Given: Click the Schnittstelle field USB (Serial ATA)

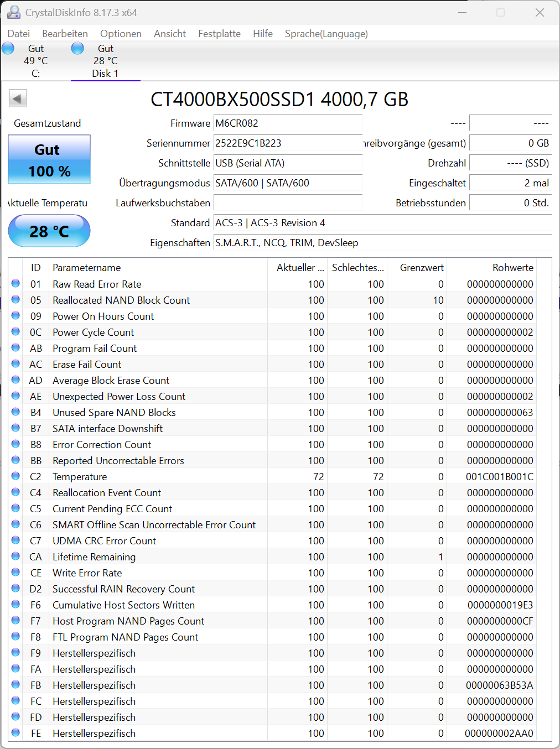Looking at the screenshot, I should point(288,163).
